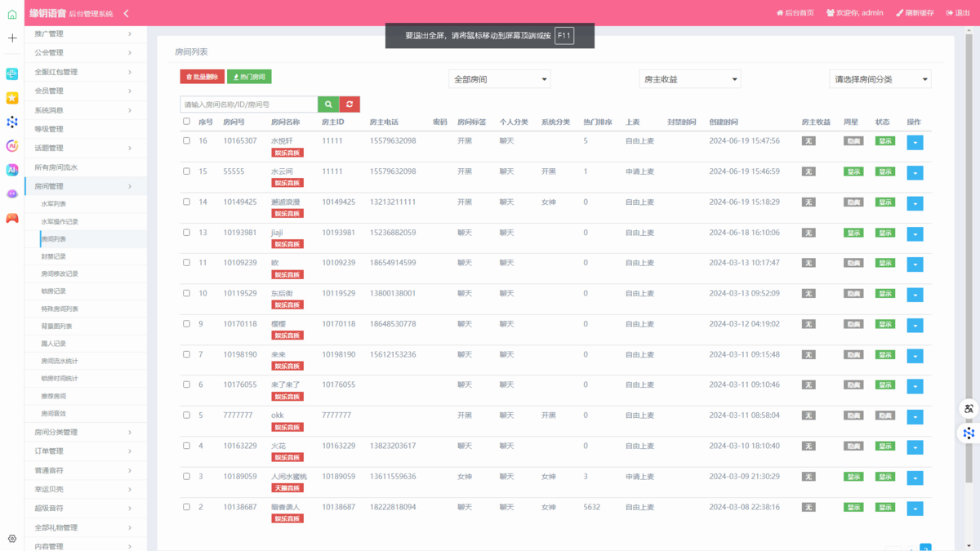The width and height of the screenshot is (980, 551).
Task: Check the box for room 东后街
Action: coord(186,293)
